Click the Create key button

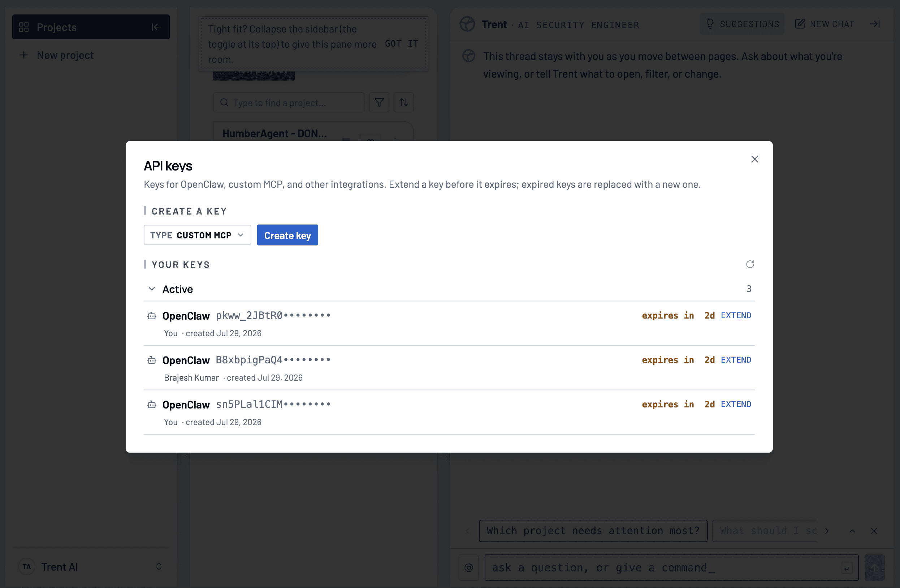pos(287,235)
